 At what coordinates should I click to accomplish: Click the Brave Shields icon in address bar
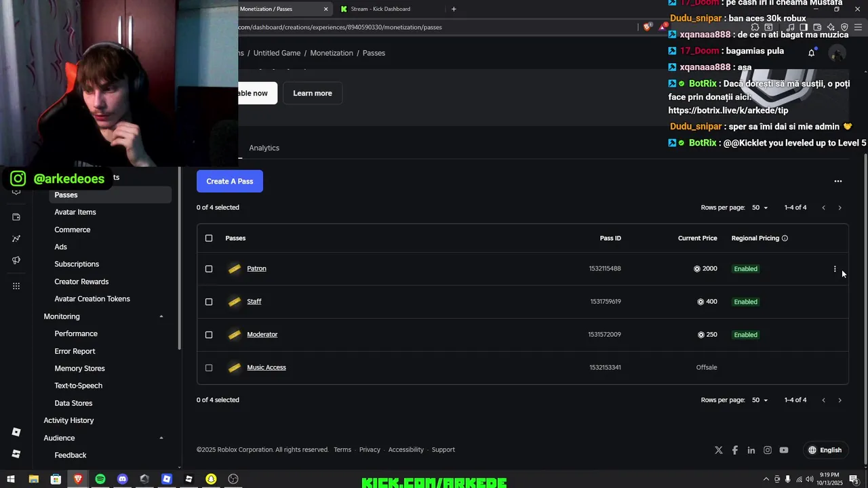[x=647, y=27]
